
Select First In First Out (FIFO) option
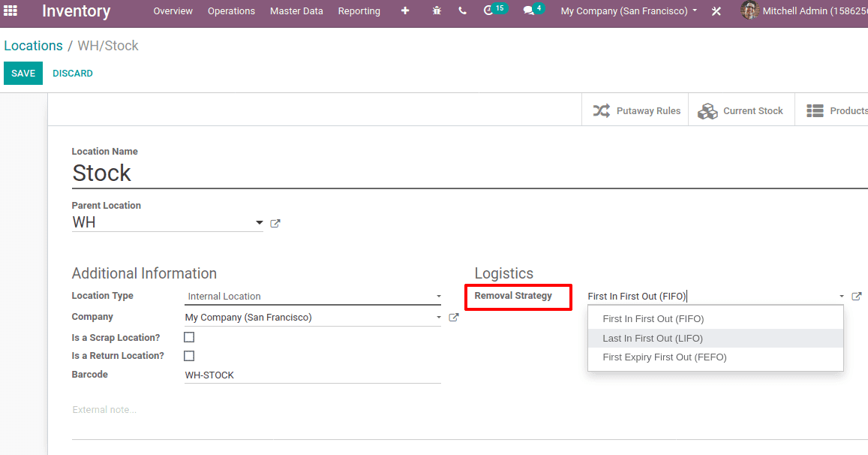coord(715,319)
